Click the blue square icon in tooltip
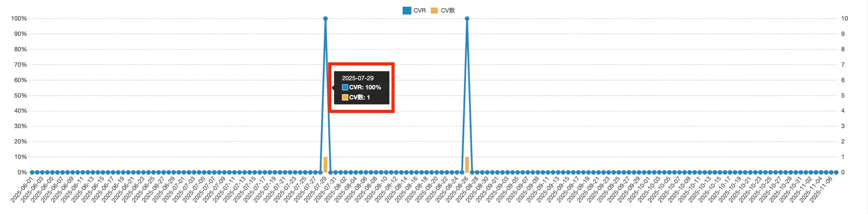 (345, 87)
